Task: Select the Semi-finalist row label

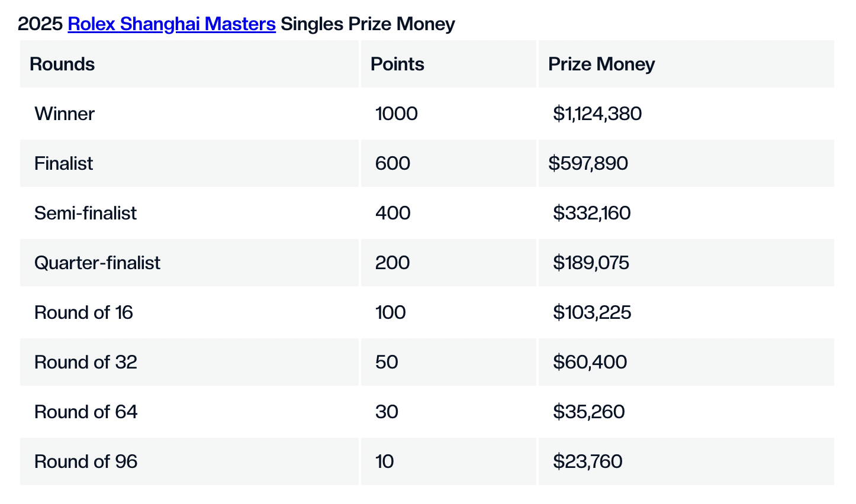Action: click(x=85, y=213)
